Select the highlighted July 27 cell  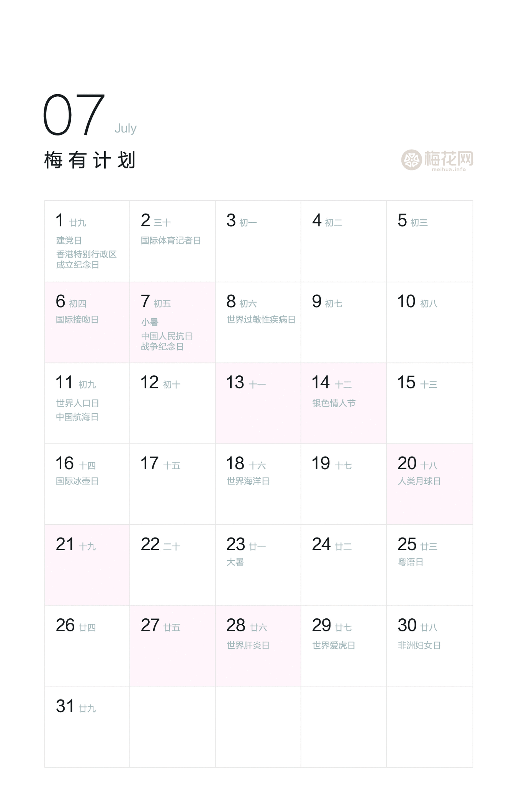[172, 645]
